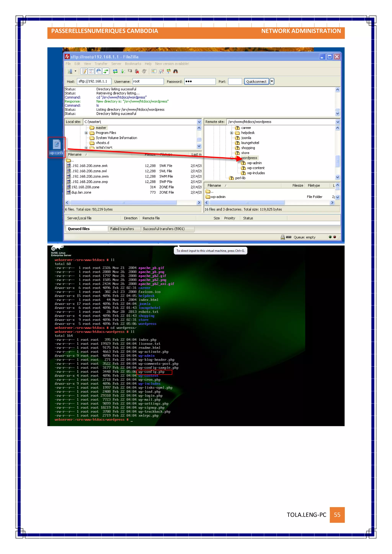392x554 pixels.
Task: Expand the helpdesk remote folder
Action: click(231, 133)
